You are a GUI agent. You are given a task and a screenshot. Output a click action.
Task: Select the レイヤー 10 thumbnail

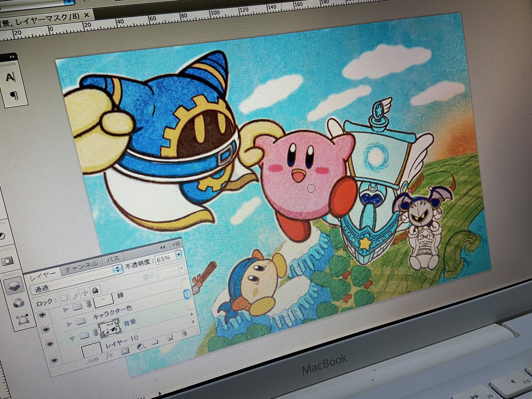(x=92, y=350)
